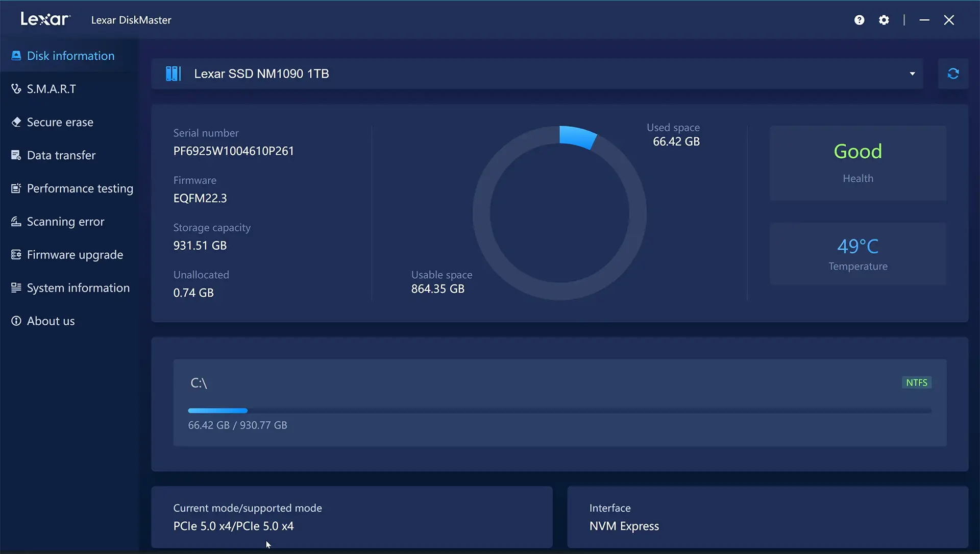
Task: Click PCIe 5.0 x4/PCIe 5.0 x4 mode value
Action: tap(233, 526)
